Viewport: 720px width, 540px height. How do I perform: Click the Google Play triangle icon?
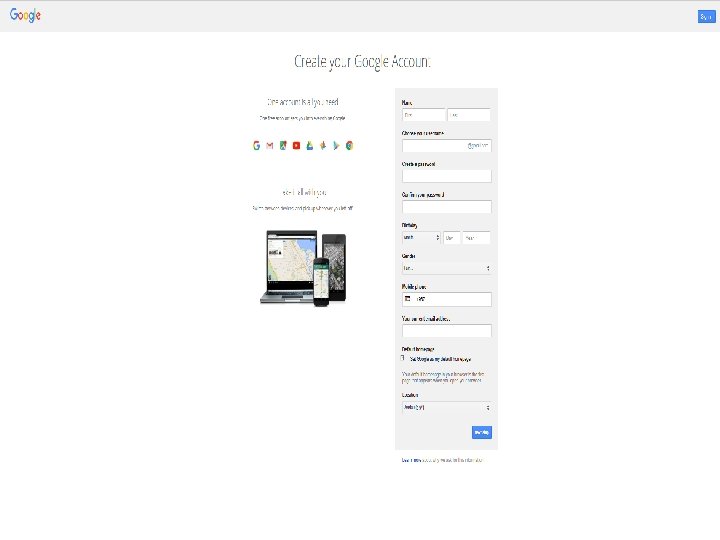336,146
